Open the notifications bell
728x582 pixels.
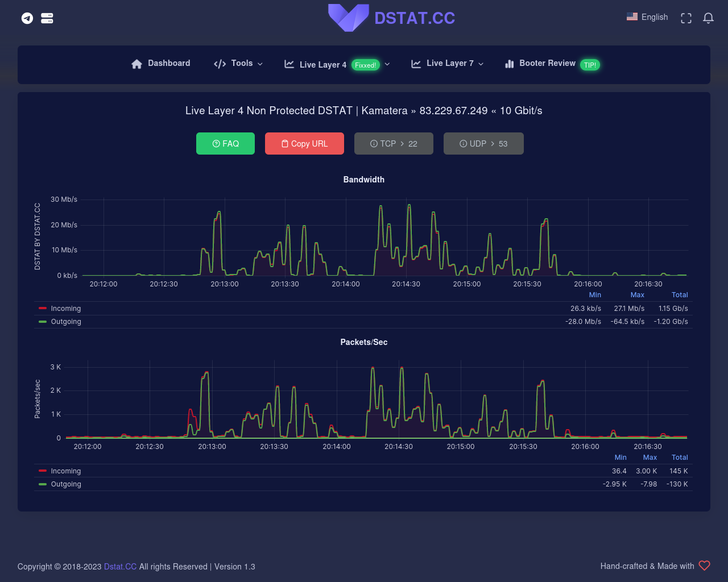point(708,18)
